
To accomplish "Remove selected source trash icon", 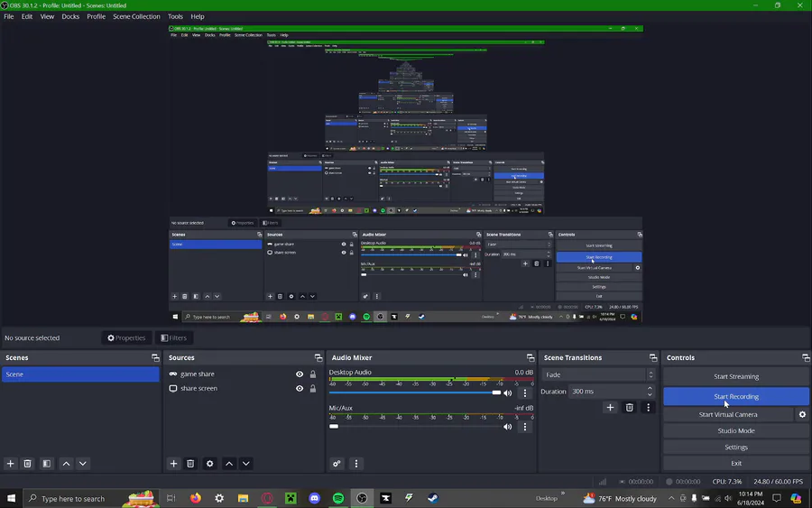I will (190, 464).
